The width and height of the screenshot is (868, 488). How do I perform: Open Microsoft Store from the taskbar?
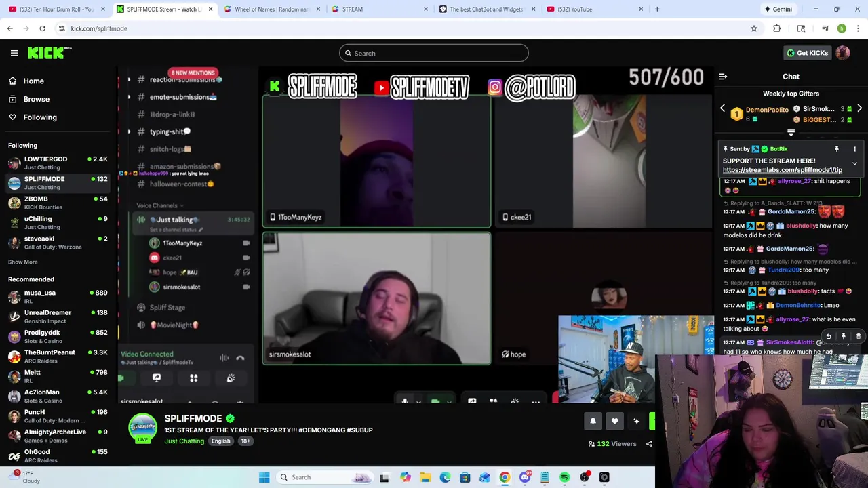(x=465, y=477)
